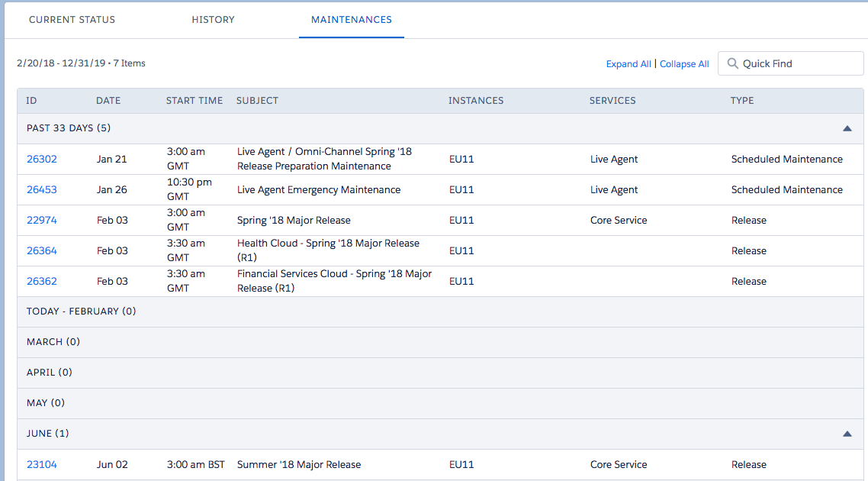Open maintenance ID 26453

click(x=41, y=189)
